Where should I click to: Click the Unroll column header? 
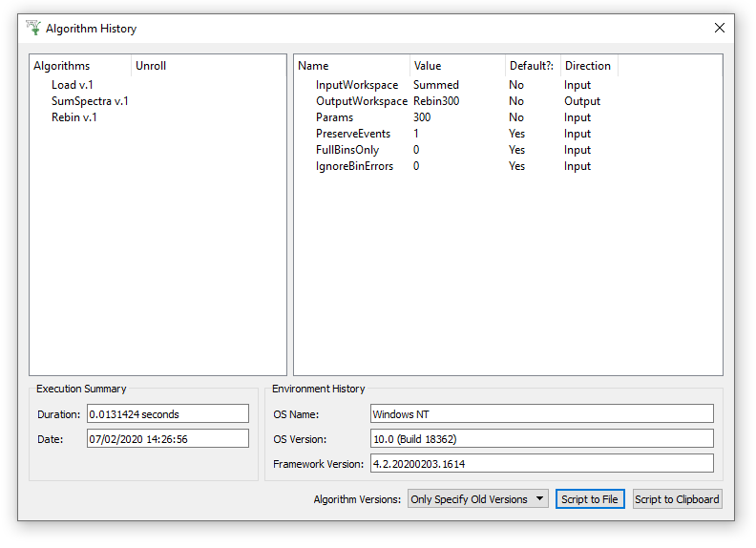[x=151, y=66]
